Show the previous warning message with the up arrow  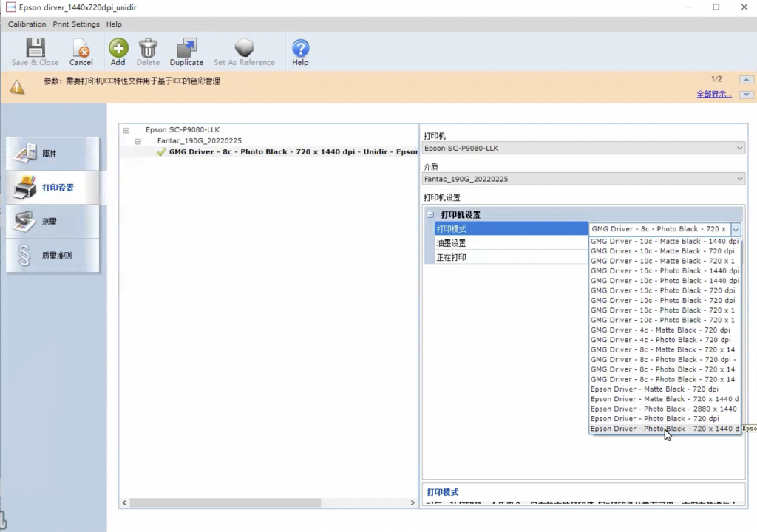747,79
